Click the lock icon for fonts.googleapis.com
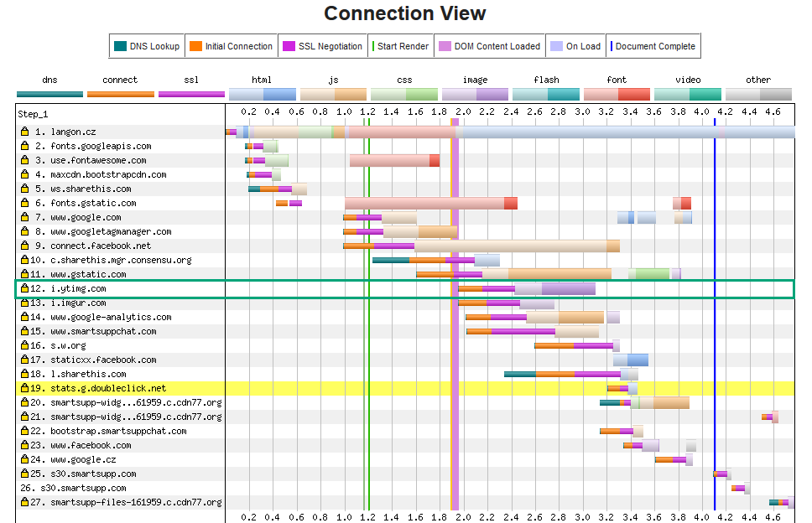Screen dimensions: 812x523 (24, 146)
